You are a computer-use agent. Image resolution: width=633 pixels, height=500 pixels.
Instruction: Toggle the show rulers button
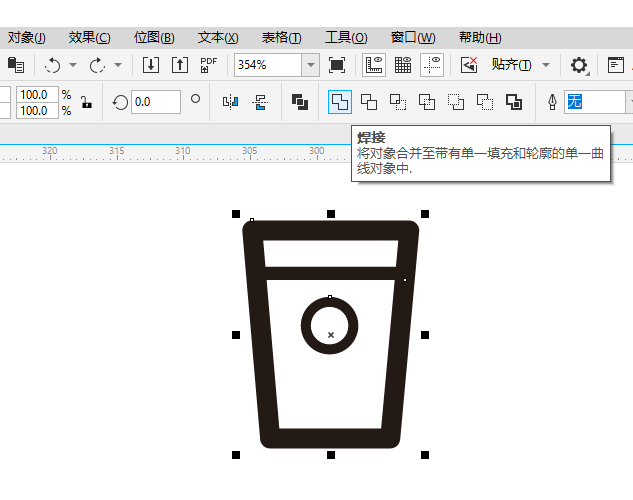[x=374, y=65]
